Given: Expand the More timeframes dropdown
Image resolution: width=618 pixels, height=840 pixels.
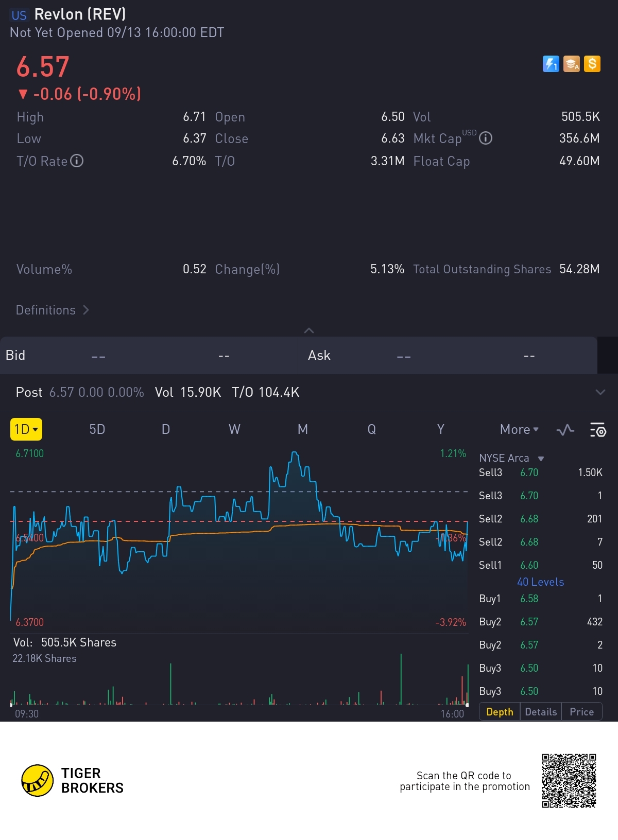Looking at the screenshot, I should 519,429.
